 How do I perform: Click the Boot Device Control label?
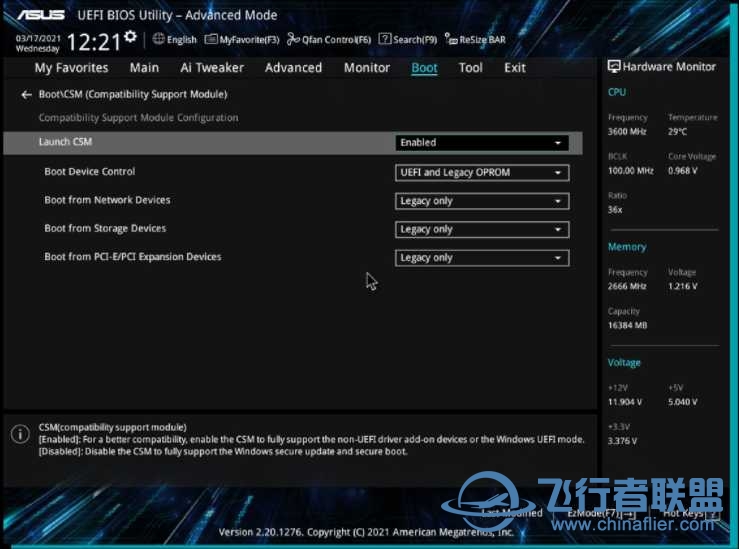click(x=90, y=172)
